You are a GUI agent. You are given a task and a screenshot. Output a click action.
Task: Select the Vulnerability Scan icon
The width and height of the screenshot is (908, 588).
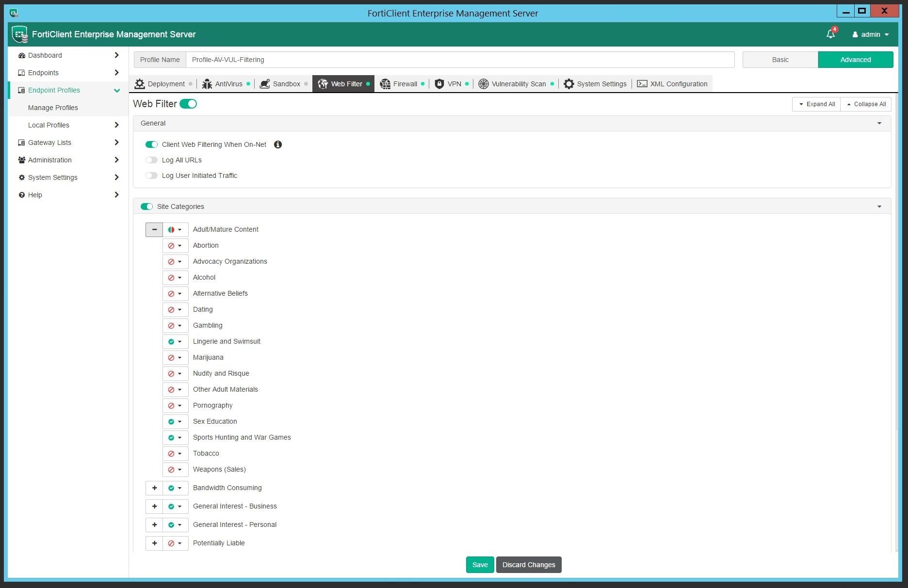[484, 83]
